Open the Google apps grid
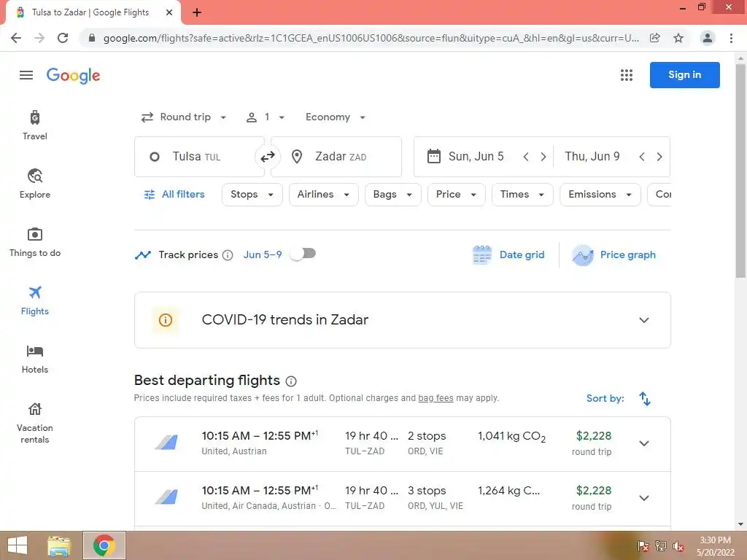 tap(627, 75)
